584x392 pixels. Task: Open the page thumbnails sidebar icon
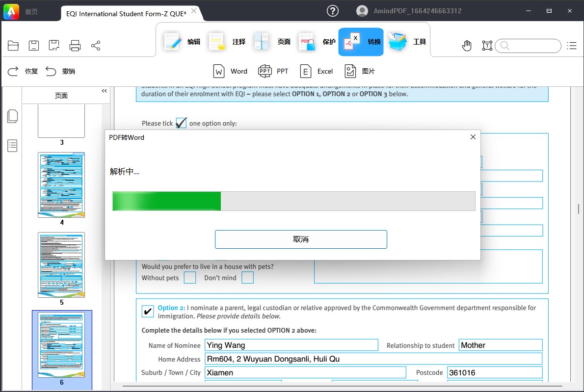point(12,116)
